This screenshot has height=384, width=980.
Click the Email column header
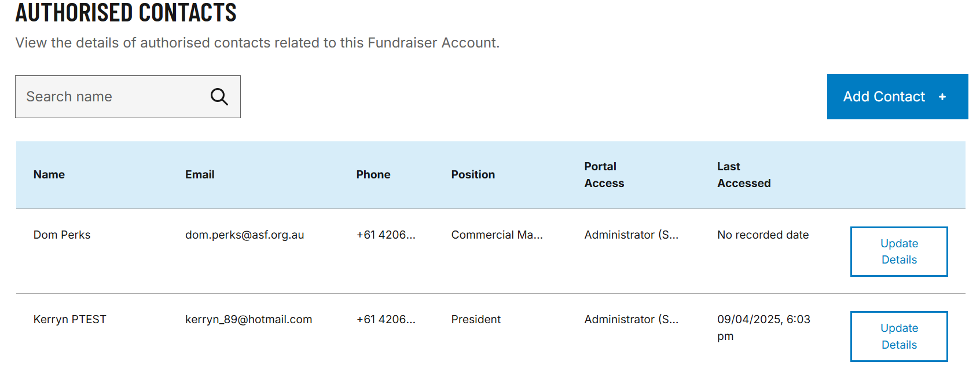pos(200,174)
